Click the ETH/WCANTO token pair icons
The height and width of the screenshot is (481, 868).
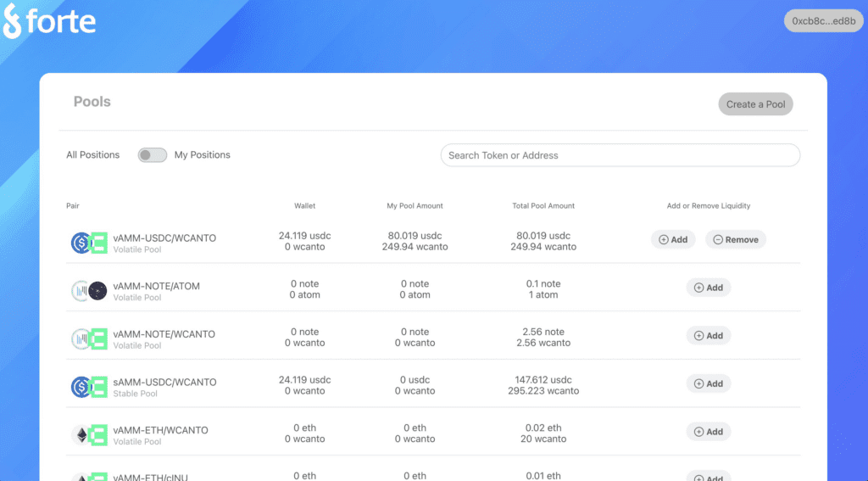[89, 435]
